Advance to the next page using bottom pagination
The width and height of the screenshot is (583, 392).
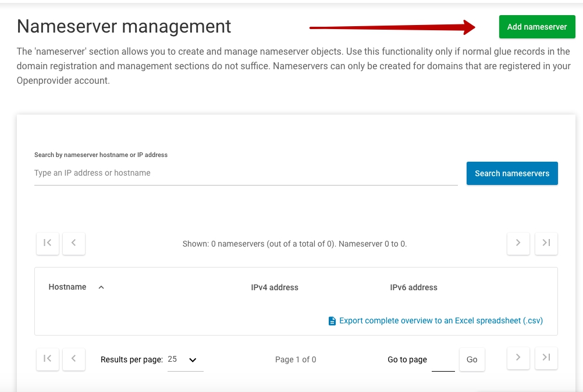(518, 359)
